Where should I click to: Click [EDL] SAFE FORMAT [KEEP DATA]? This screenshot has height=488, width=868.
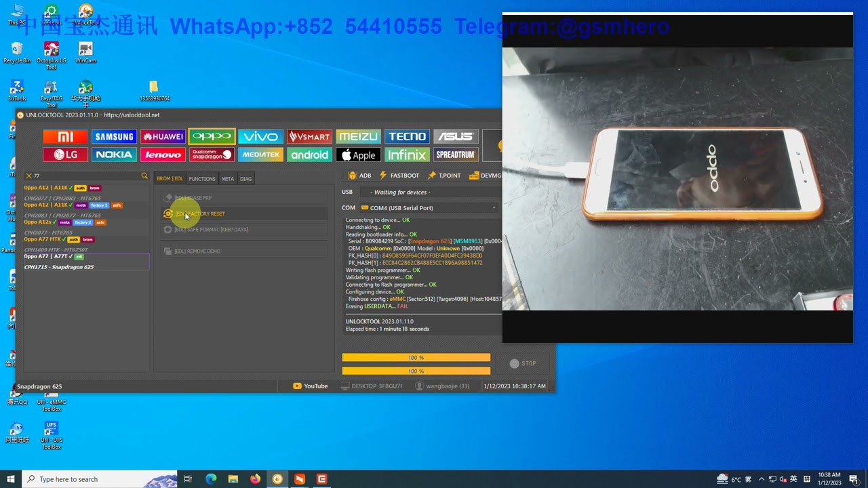tap(244, 229)
